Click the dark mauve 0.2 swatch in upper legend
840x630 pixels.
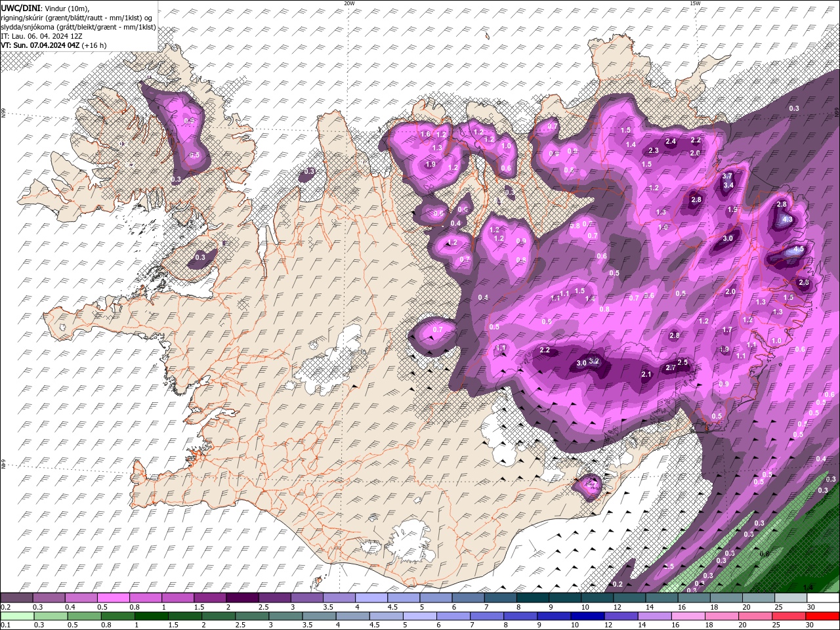16,598
